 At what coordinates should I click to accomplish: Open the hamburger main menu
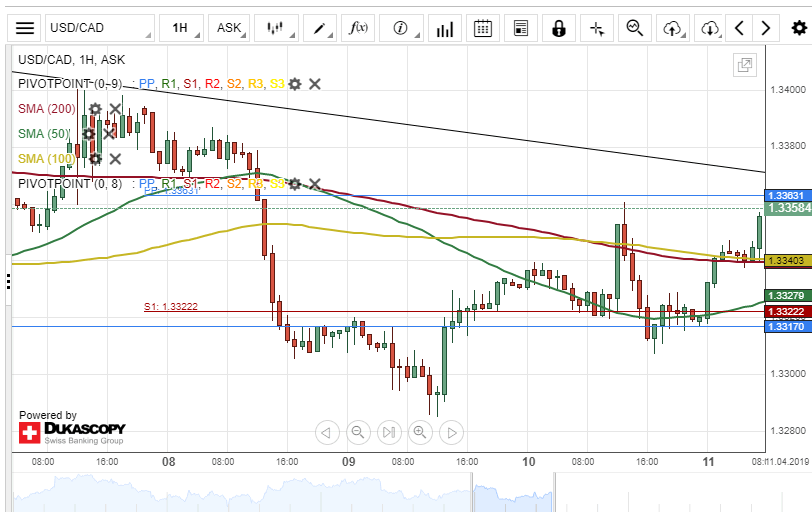(24, 28)
